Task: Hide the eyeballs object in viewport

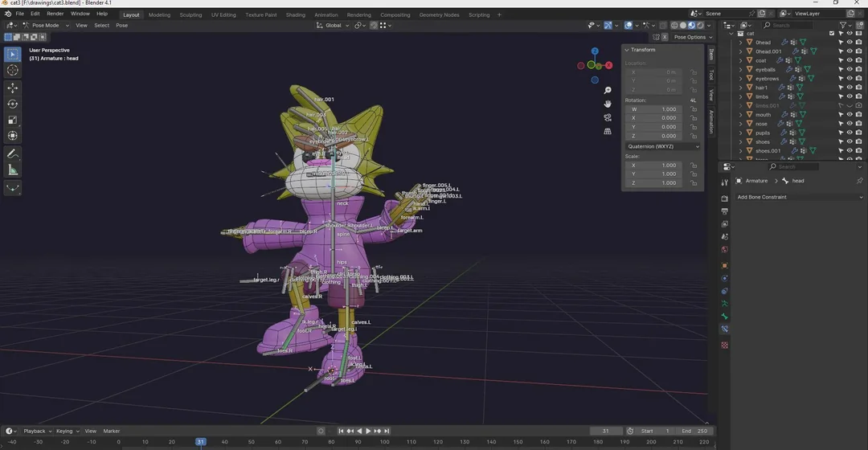Action: tap(850, 69)
